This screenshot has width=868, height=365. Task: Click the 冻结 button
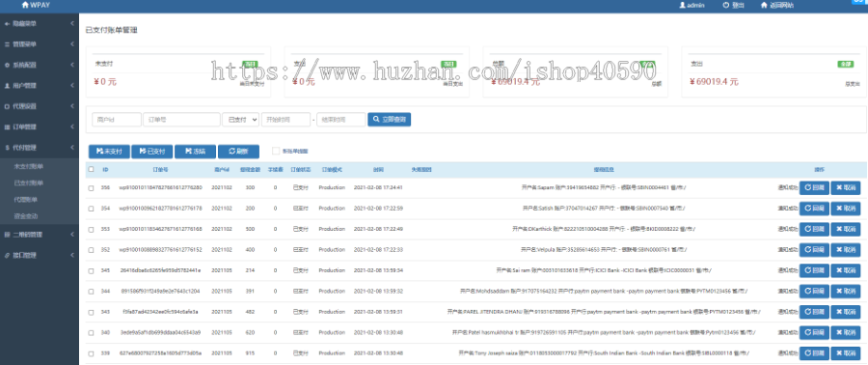pos(195,152)
